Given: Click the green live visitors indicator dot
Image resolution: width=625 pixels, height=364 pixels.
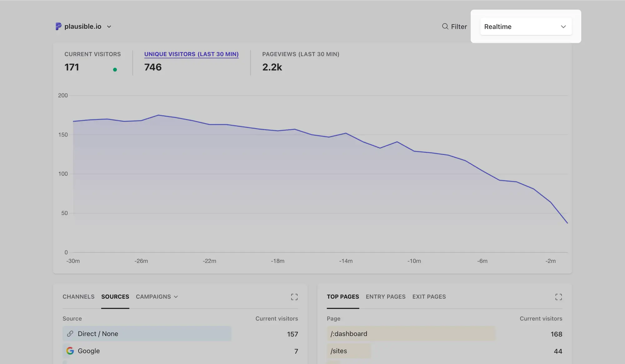Looking at the screenshot, I should coord(115,69).
